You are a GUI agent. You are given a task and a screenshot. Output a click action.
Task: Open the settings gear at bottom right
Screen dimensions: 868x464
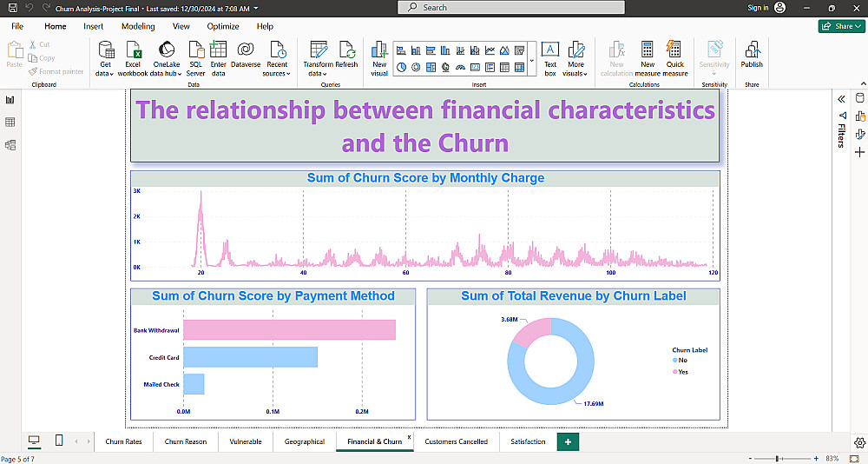[859, 442]
